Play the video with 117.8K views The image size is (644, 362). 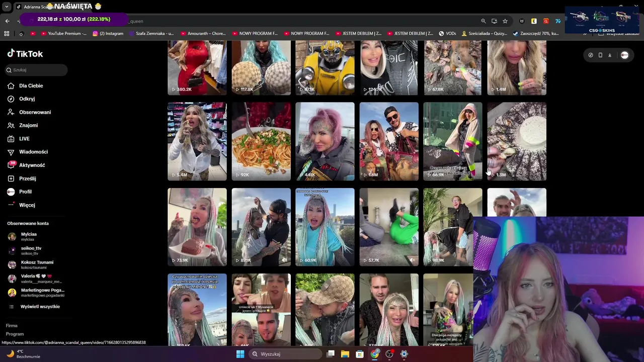(x=261, y=68)
